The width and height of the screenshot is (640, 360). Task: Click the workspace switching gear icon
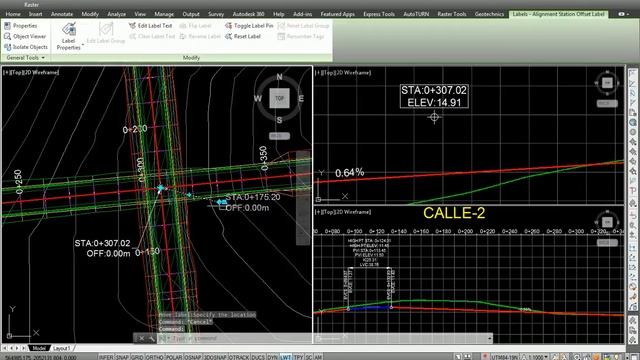pyautogui.click(x=577, y=357)
